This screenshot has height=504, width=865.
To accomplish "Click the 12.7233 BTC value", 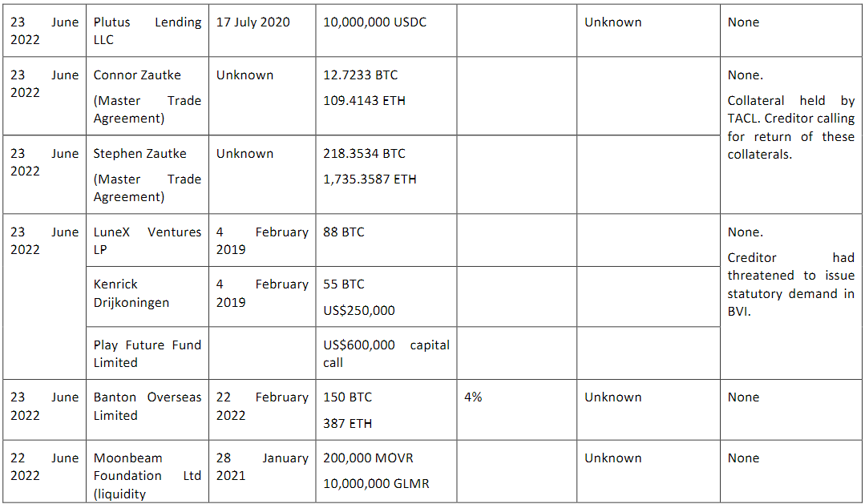I will 360,75.
